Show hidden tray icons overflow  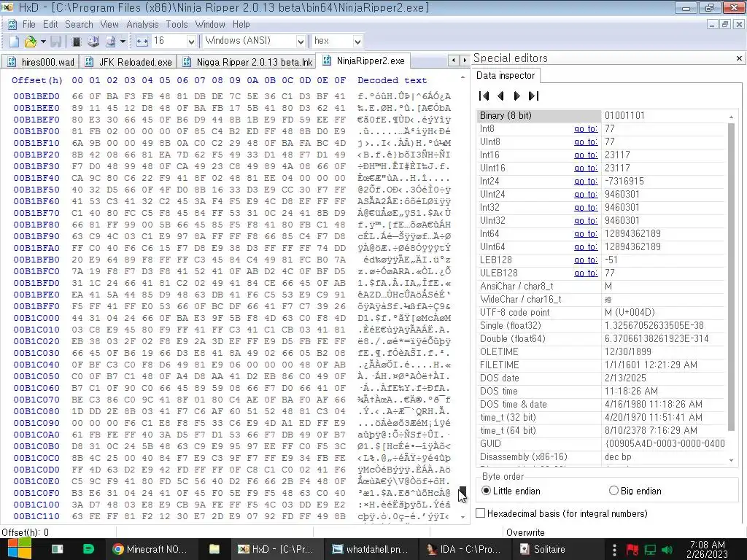pos(614,549)
